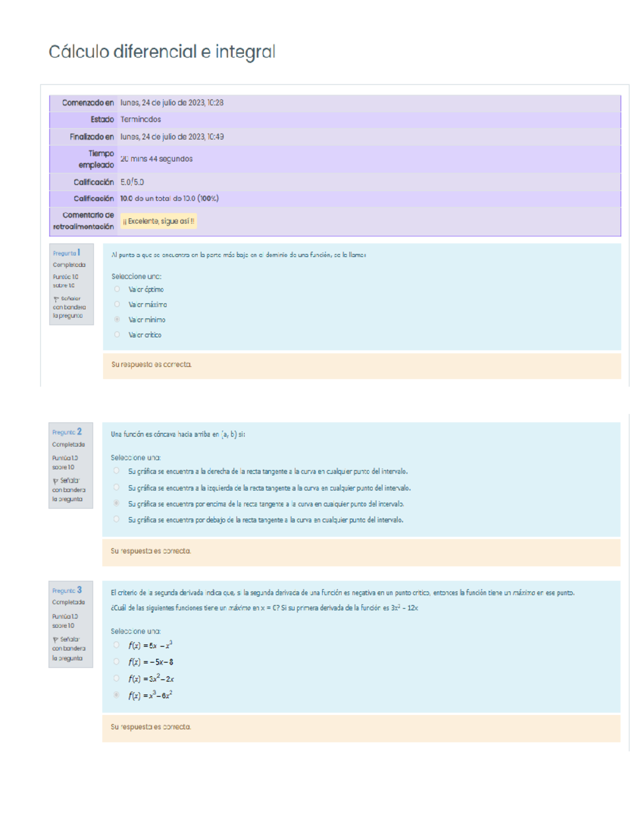Select the 'Valor óptimo' radio option
The image size is (644, 834).
(x=117, y=289)
